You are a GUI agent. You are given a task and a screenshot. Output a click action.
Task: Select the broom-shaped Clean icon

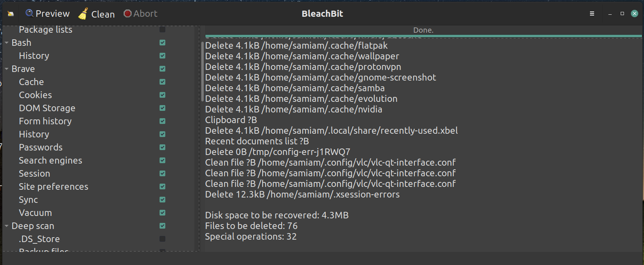click(82, 13)
